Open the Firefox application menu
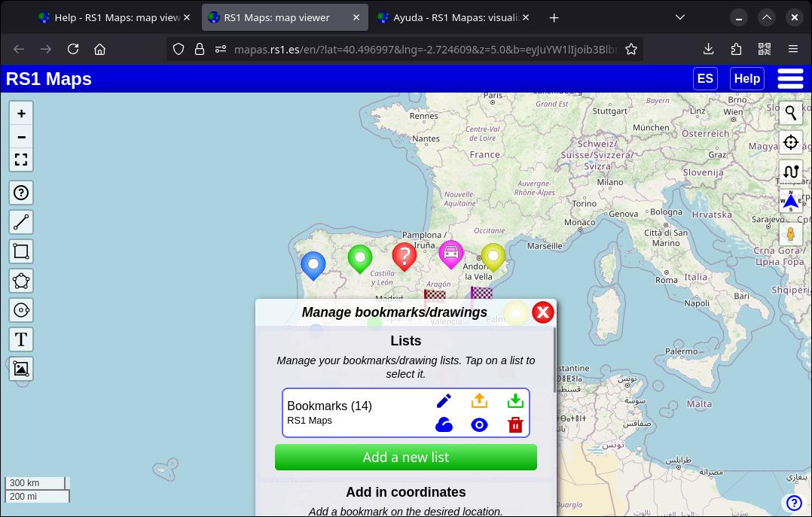812x517 pixels. [793, 49]
